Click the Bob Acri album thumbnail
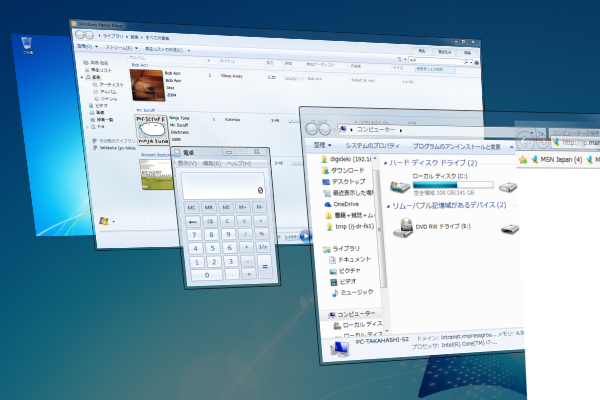 click(x=147, y=85)
